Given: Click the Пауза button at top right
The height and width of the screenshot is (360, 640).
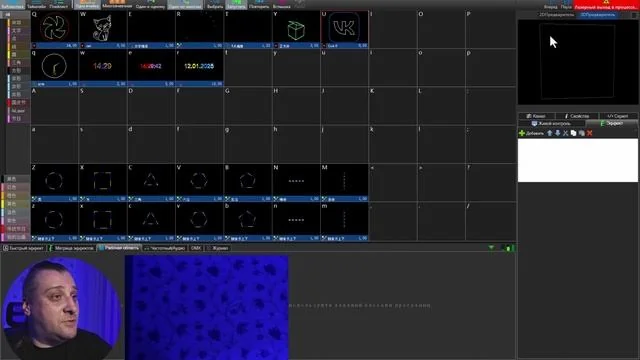Looking at the screenshot, I should click(x=566, y=4).
